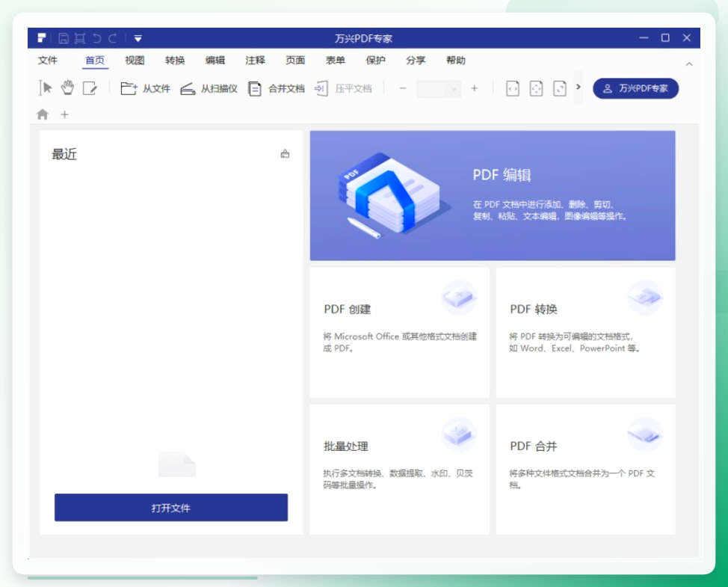This screenshot has width=728, height=587.
Task: Click the PDF 创建 card icon
Action: (459, 297)
